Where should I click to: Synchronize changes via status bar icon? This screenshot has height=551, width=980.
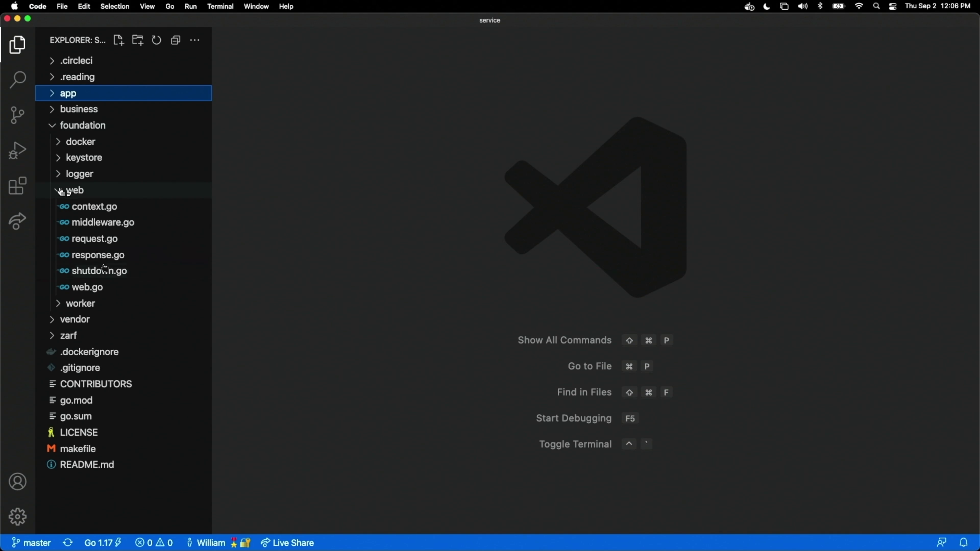coord(68,543)
